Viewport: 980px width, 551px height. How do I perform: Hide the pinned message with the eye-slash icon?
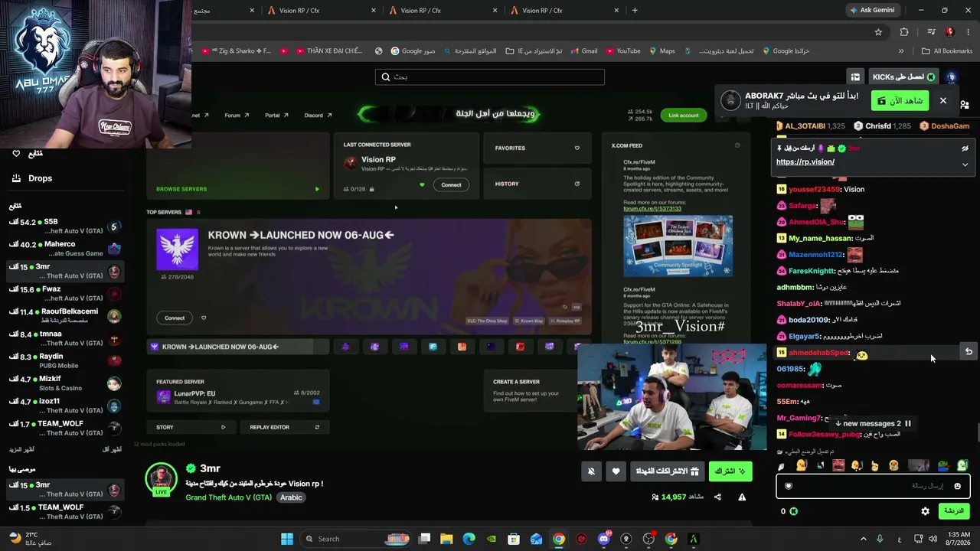click(965, 148)
